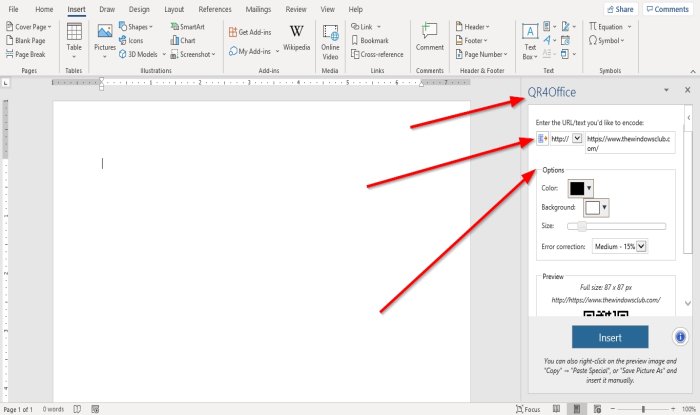This screenshot has width=700, height=415.
Task: Switch to the Home tab
Action: click(x=44, y=9)
